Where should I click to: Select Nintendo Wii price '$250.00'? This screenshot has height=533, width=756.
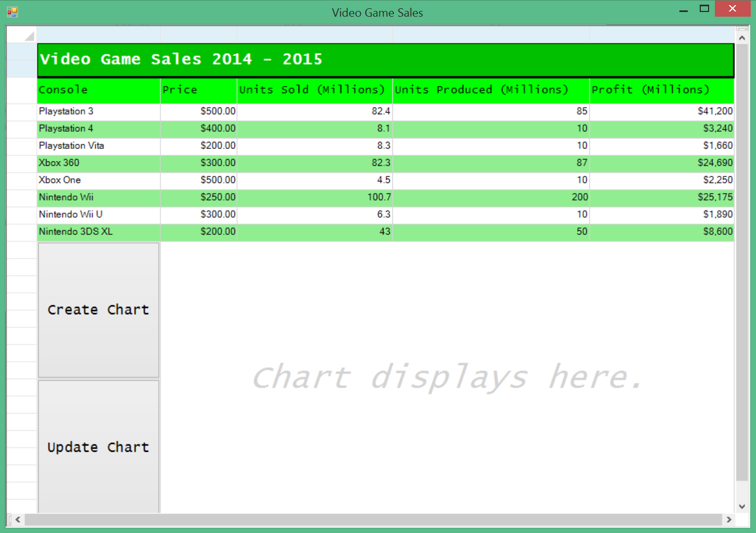tap(199, 197)
